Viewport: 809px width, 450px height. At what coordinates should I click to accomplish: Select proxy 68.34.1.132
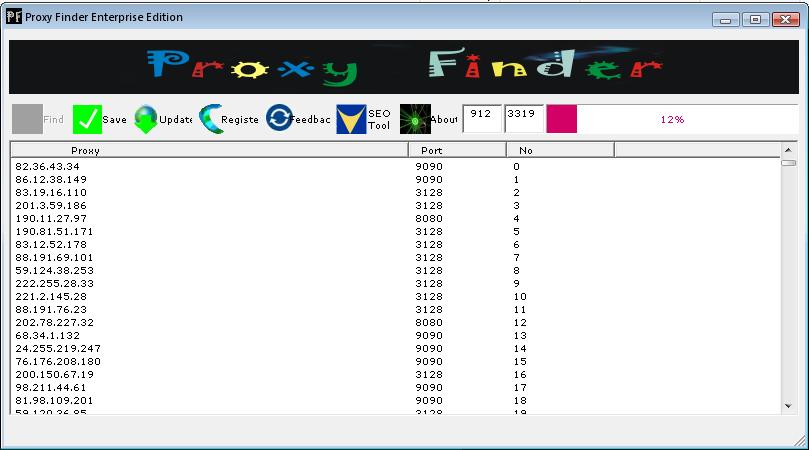pyautogui.click(x=47, y=335)
